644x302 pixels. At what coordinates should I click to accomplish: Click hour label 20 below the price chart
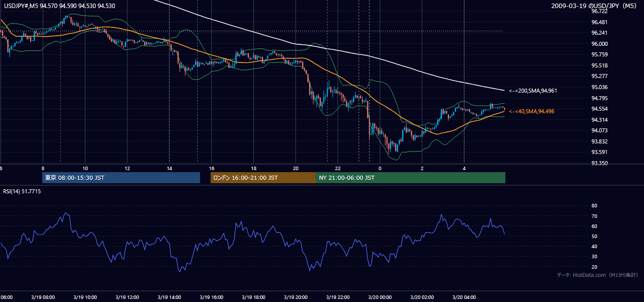[296, 169]
